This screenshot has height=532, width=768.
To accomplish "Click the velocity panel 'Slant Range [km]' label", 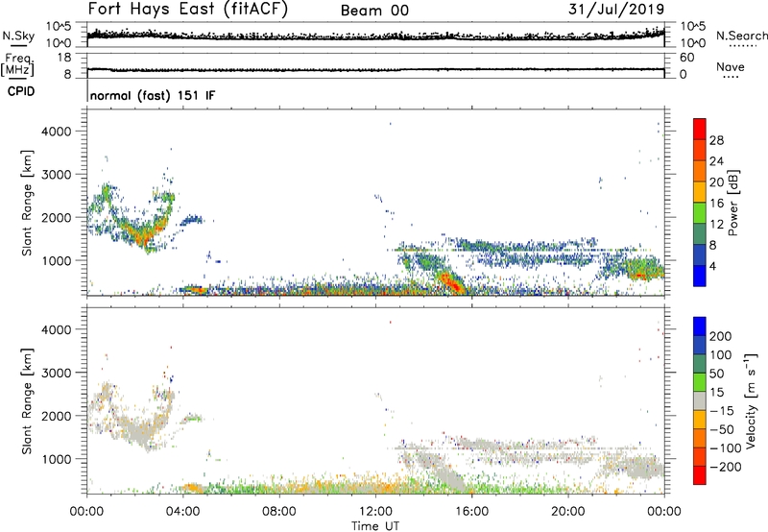I will coord(27,401).
